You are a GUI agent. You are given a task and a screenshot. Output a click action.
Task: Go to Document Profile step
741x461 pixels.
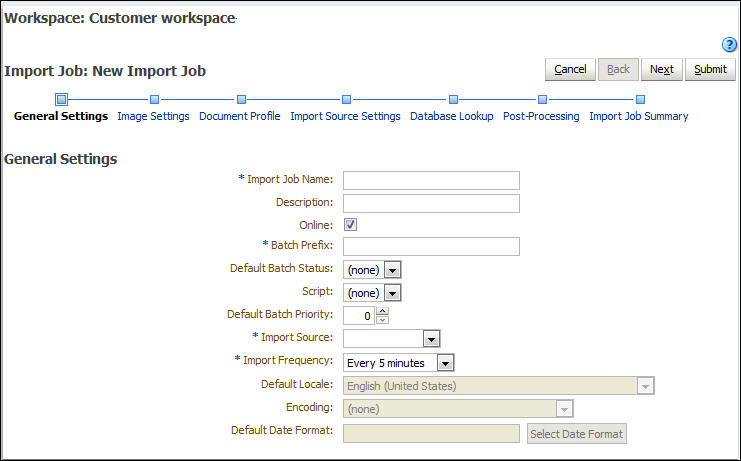(240, 116)
